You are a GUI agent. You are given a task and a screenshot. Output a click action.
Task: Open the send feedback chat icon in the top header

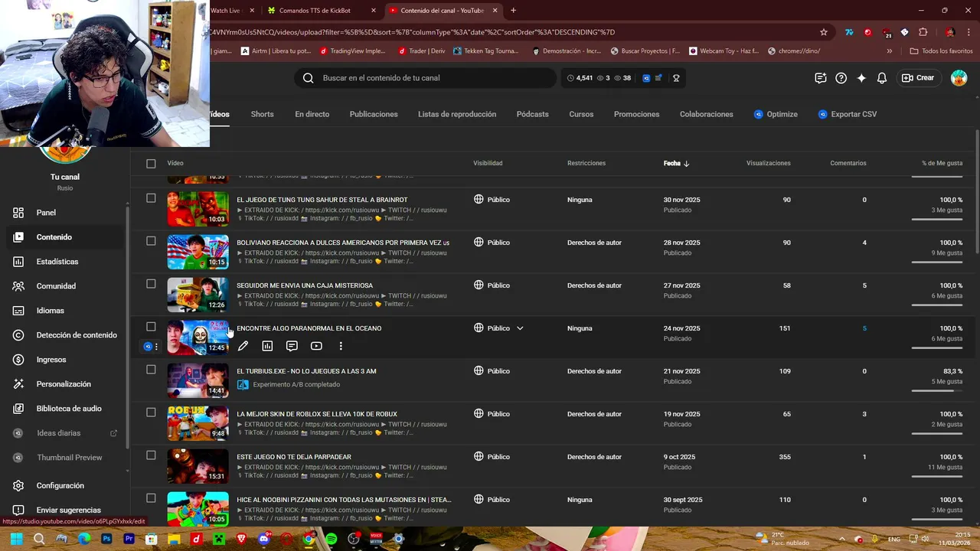point(821,78)
